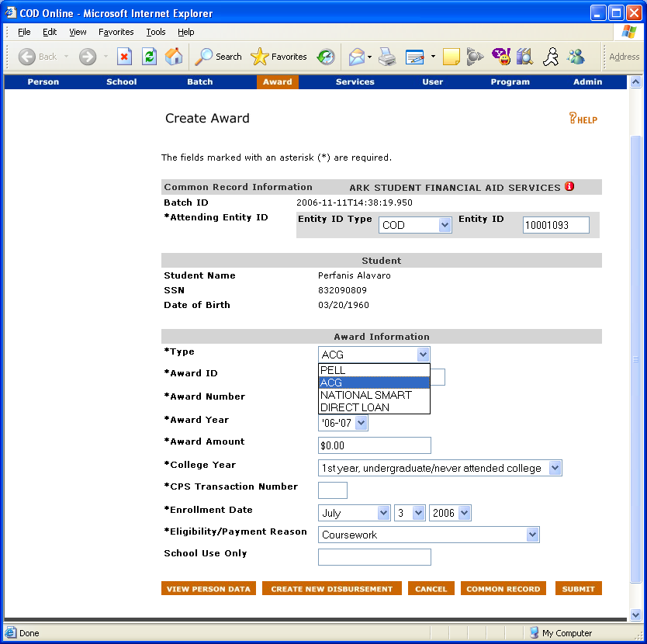Click the AIM running man icon
The height and width of the screenshot is (644, 647).
point(551,57)
